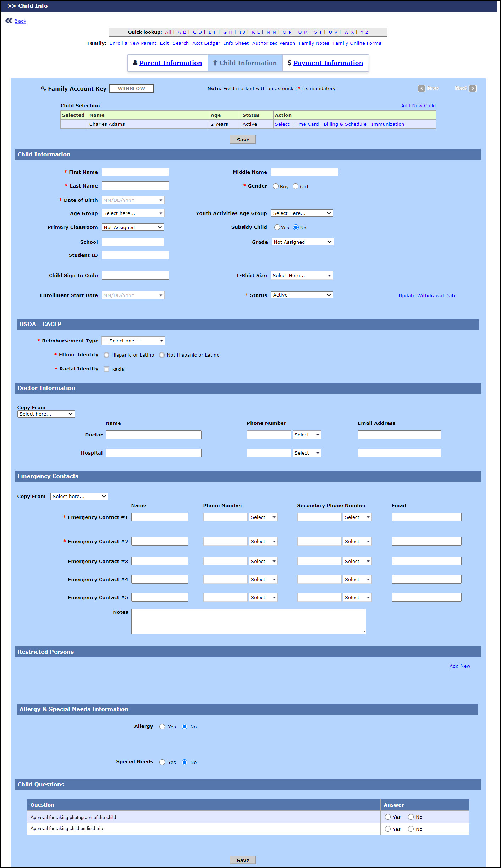Click the Next arrow icon
The height and width of the screenshot is (868, 501).
click(473, 88)
